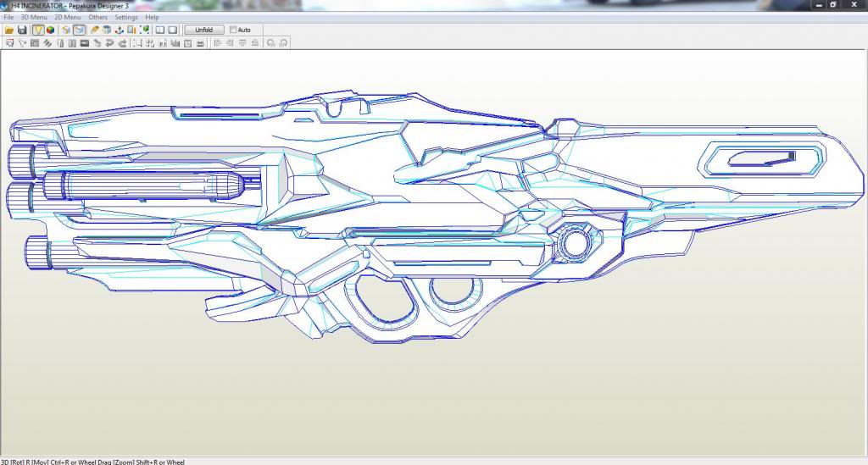
Task: Click the dotted-selection rectangle icon
Action: coord(137,43)
